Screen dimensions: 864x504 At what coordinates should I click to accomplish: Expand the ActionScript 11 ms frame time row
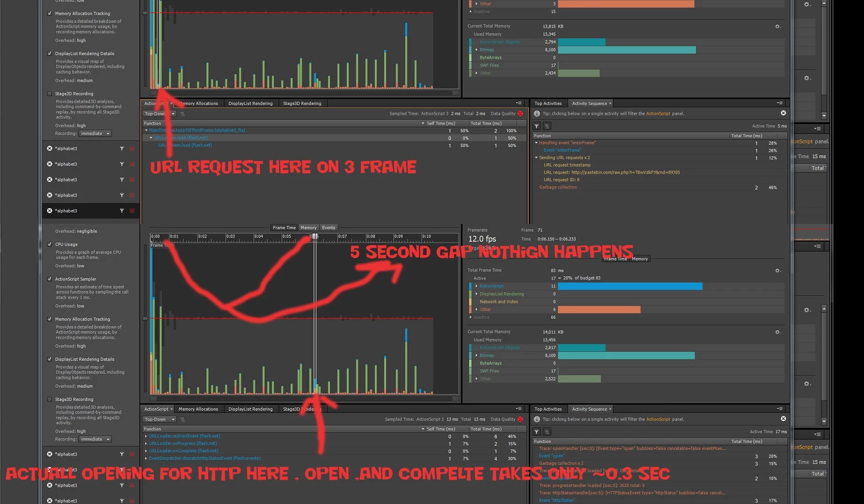coord(476,286)
